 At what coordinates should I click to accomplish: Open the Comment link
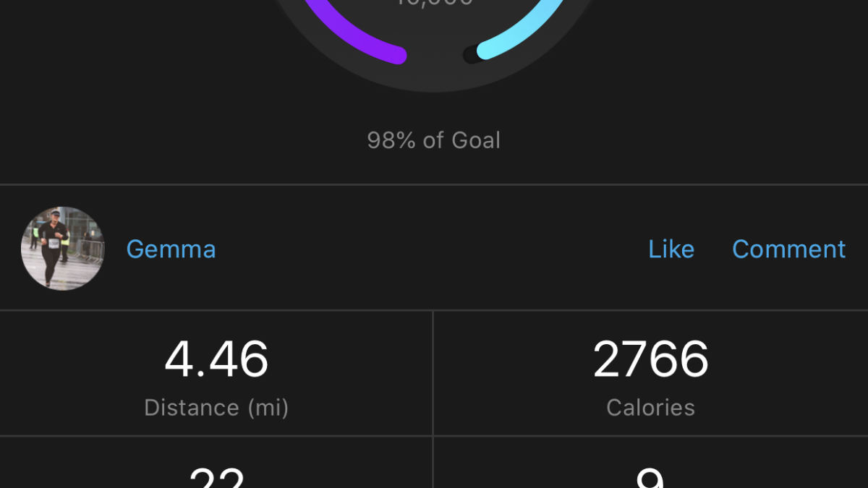788,249
